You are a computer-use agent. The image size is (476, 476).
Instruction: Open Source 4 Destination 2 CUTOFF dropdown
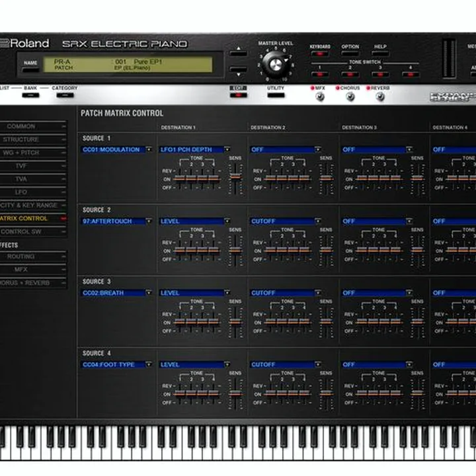(x=286, y=364)
